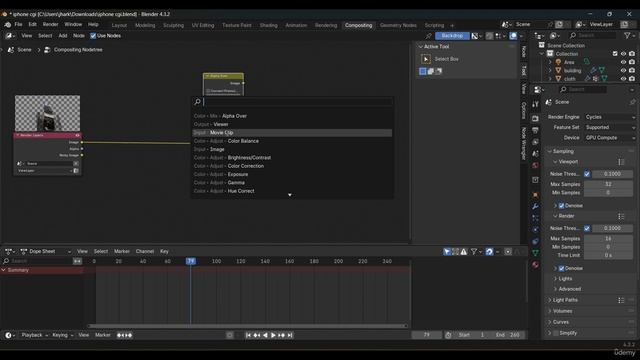The image size is (640, 360).
Task: Open the Tool properties tab icon
Action: coord(535,104)
